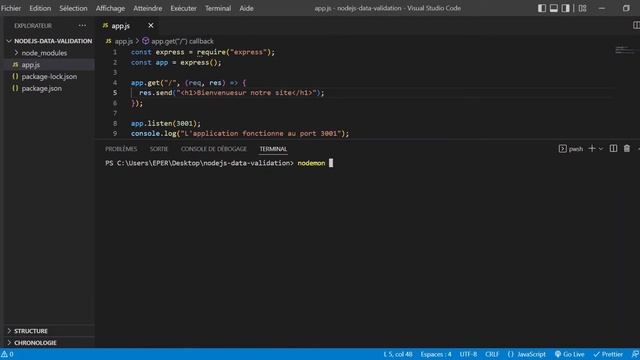Image resolution: width=640 pixels, height=360 pixels.
Task: Click line 1 const express code
Action: 203,52
